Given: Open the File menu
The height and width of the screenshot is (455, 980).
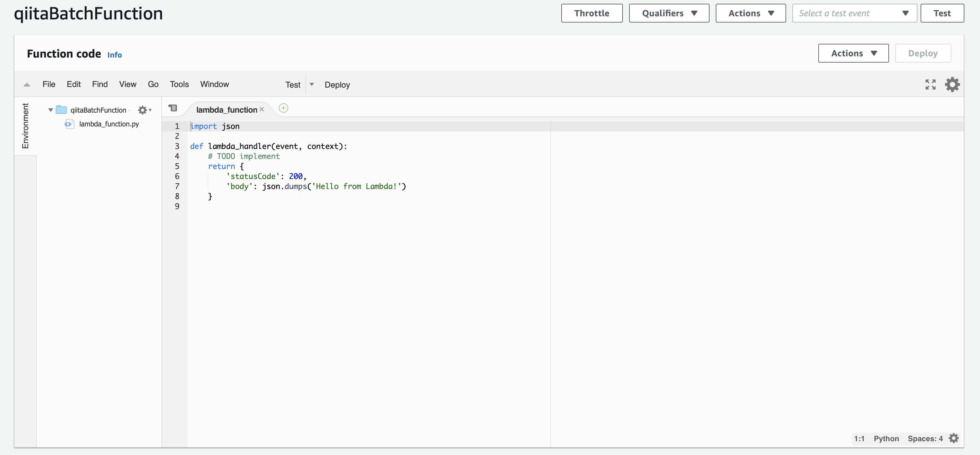Looking at the screenshot, I should [49, 84].
